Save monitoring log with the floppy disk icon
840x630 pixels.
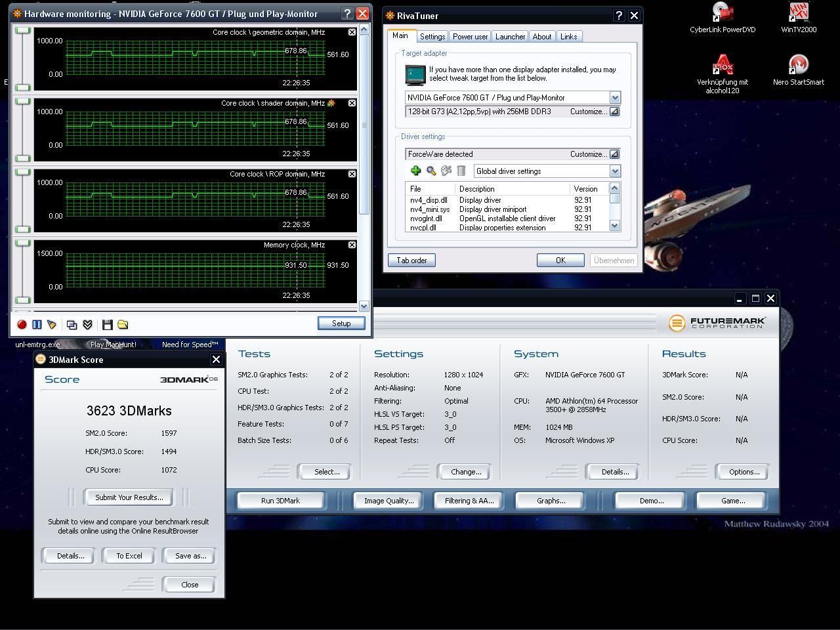point(108,324)
